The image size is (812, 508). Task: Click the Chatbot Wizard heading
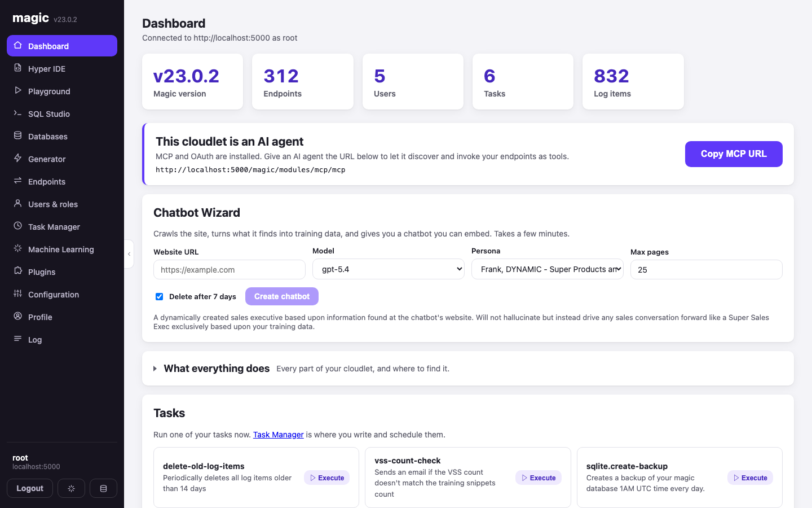(x=197, y=213)
